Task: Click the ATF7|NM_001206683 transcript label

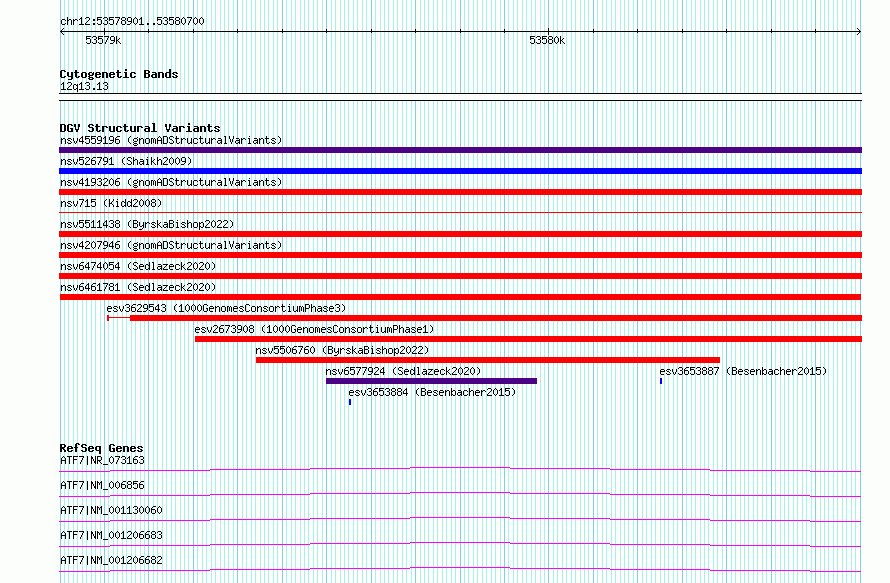Action: (111, 535)
